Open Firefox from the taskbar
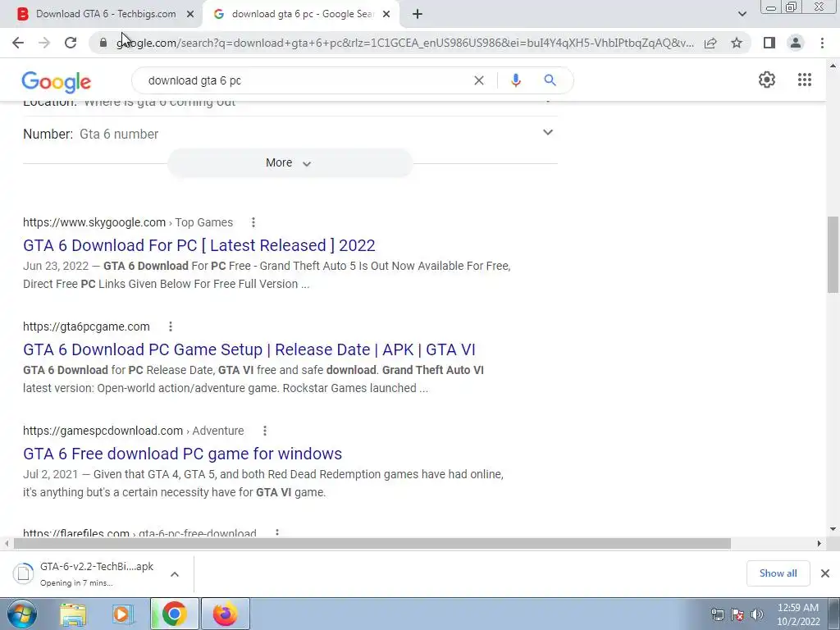840x630 pixels. [x=226, y=614]
